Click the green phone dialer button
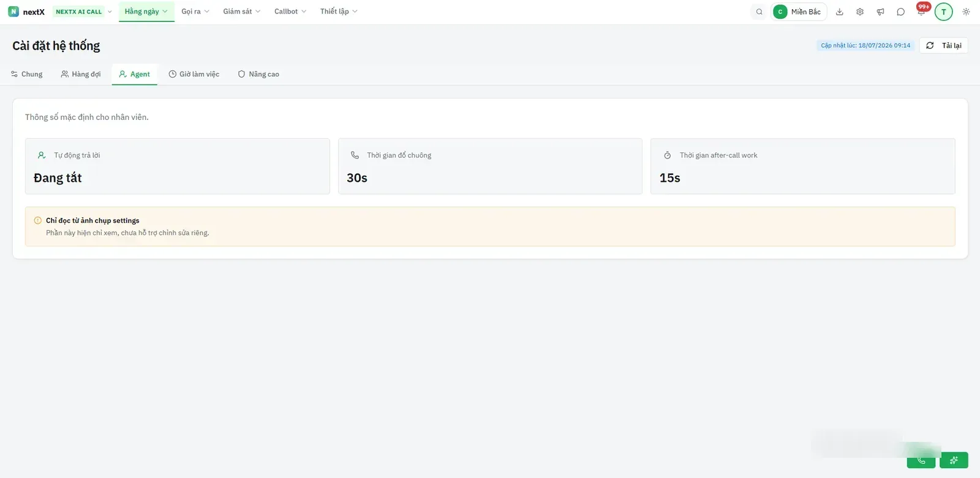980x478 pixels. coord(921,460)
